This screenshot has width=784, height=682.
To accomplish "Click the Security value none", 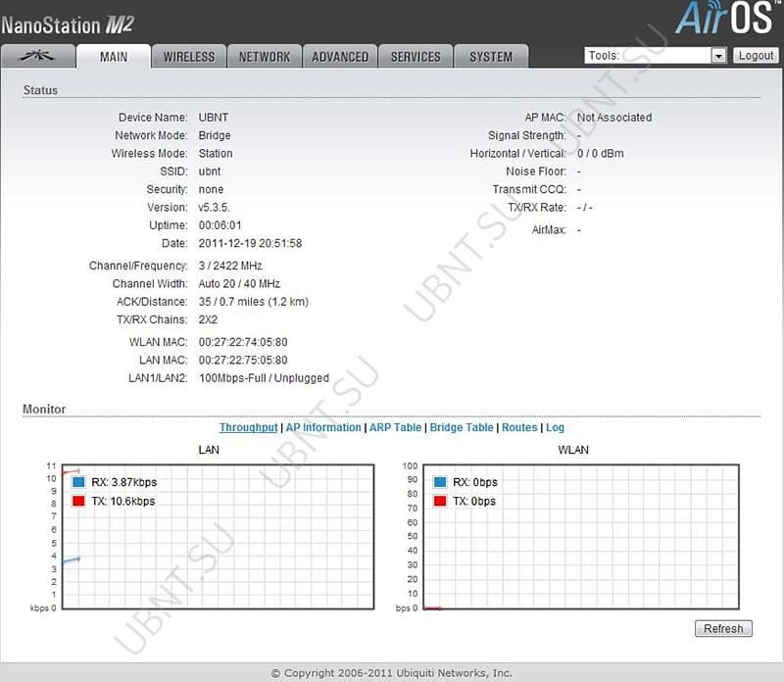I will (211, 189).
